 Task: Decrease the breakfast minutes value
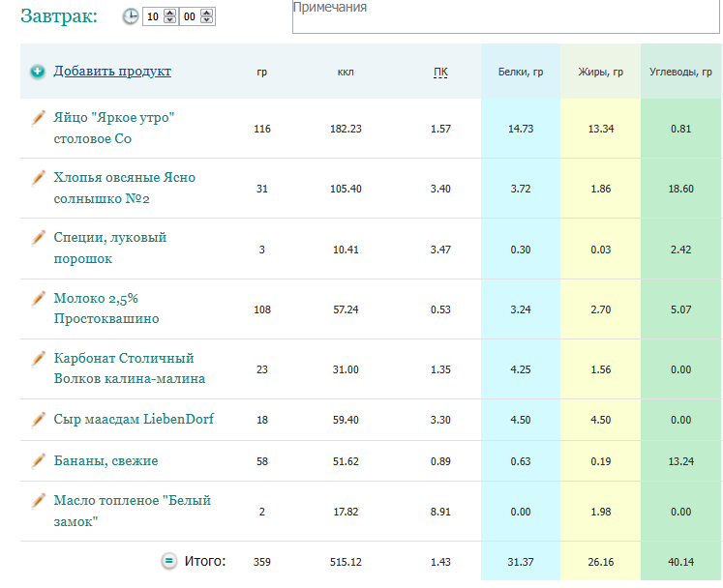click(x=207, y=19)
